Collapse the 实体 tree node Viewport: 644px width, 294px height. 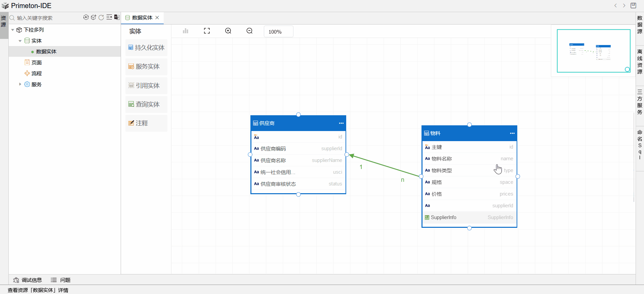20,41
